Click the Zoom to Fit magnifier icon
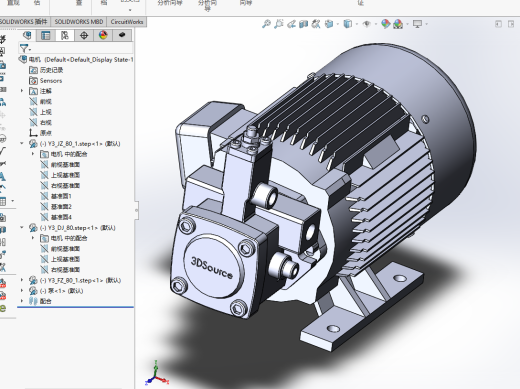The width and height of the screenshot is (520, 389). pos(266,24)
